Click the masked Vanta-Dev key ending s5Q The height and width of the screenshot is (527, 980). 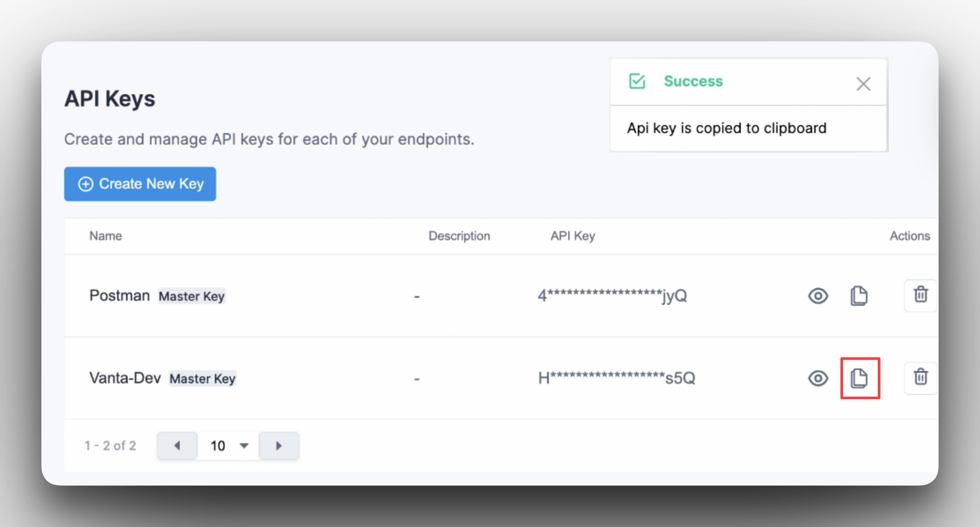(x=617, y=378)
